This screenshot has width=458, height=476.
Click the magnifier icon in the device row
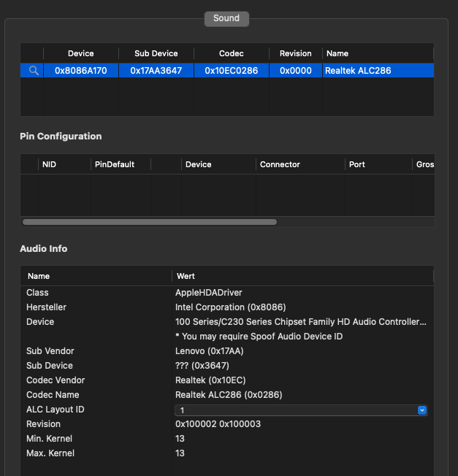coord(33,71)
